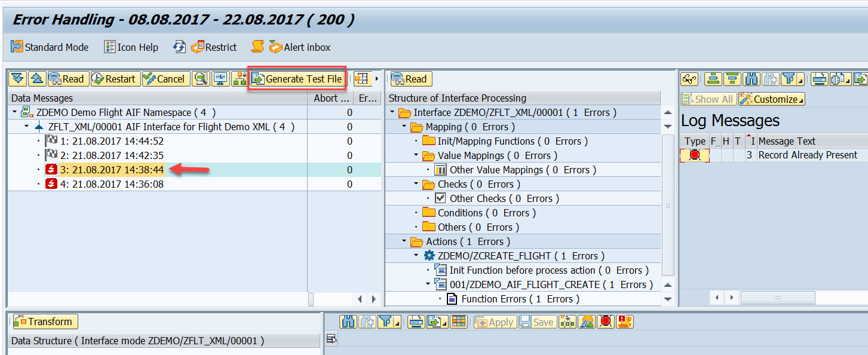Open the filter dropdown arrow in Log Messages toolbar

pos(800,79)
